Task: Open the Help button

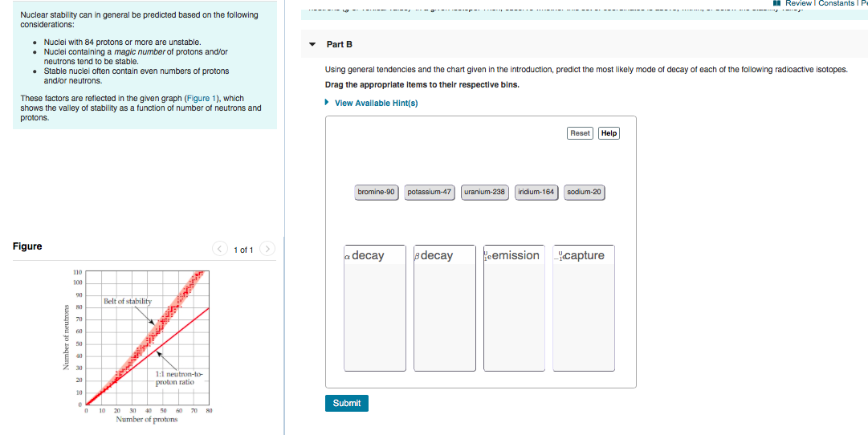Action: (x=609, y=132)
